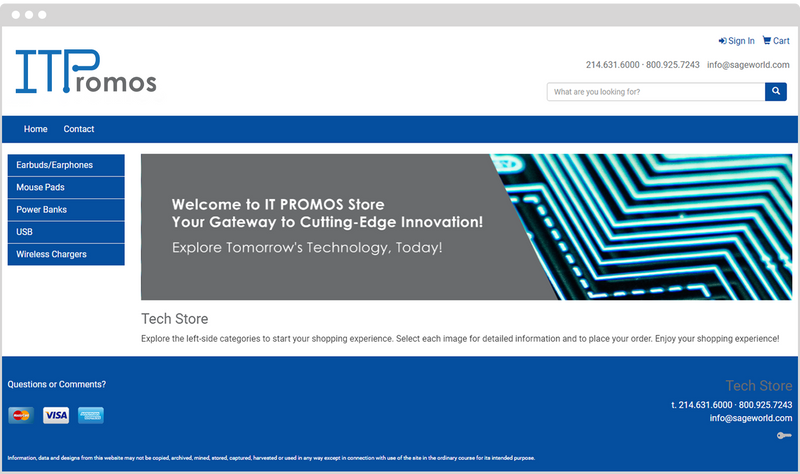
Task: Click the footer info@sageworld.com email link
Action: click(x=751, y=418)
